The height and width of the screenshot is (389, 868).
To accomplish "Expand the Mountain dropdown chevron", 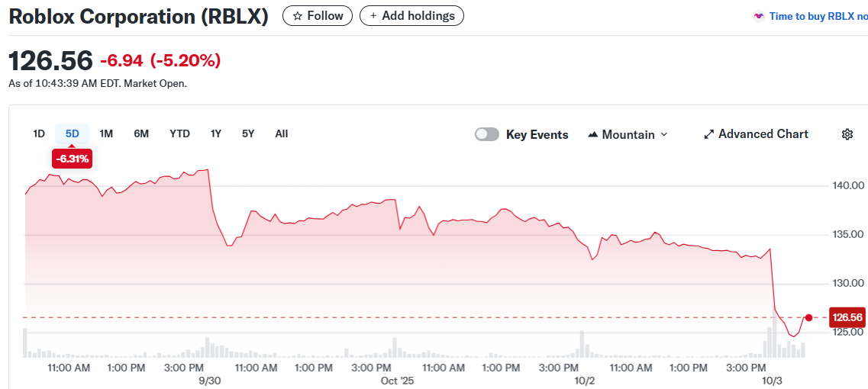I will (663, 135).
